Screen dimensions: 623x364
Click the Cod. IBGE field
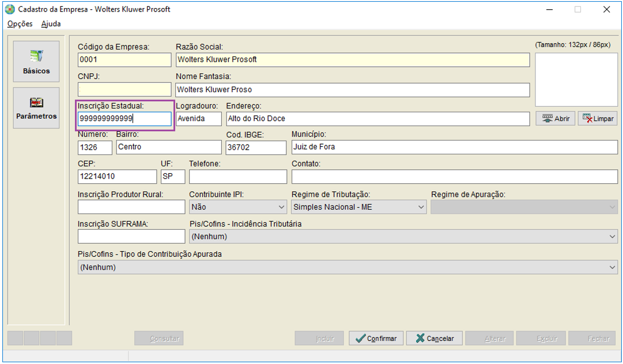pyautogui.click(x=256, y=147)
